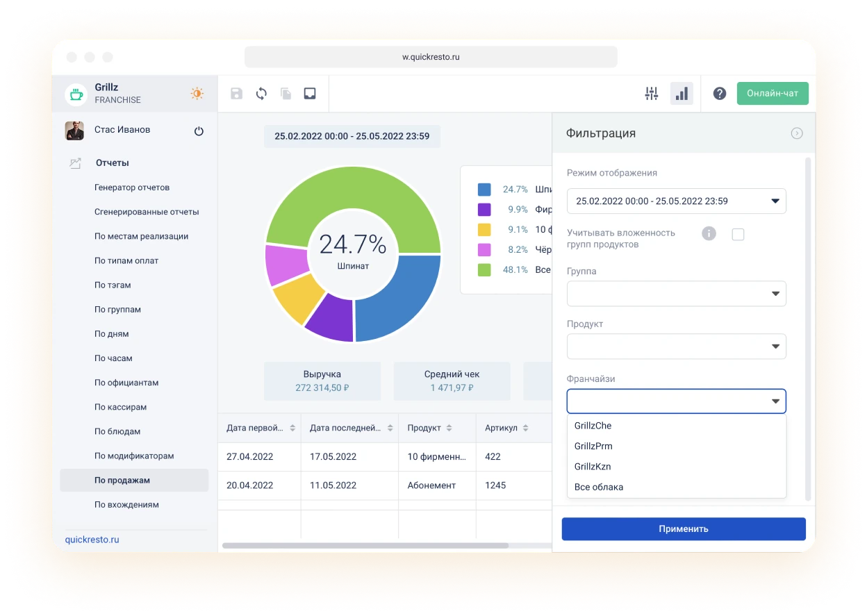This screenshot has height=616, width=867.
Task: Open the filter sliders settings icon
Action: [651, 94]
